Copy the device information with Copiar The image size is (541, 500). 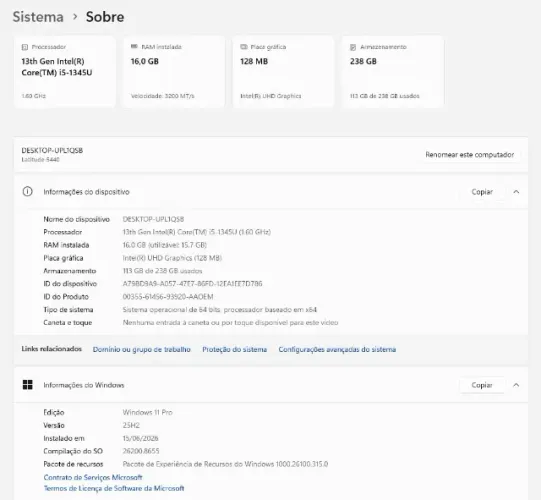(x=482, y=192)
